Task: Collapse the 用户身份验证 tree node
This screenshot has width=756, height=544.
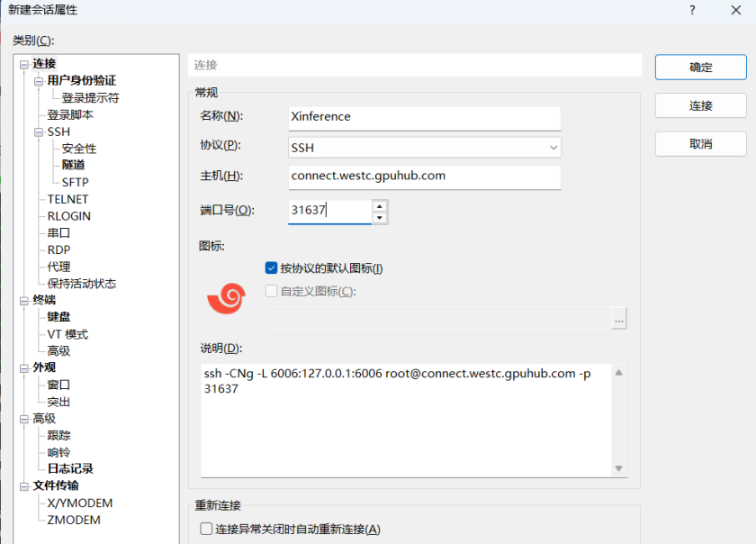Action: 39,82
